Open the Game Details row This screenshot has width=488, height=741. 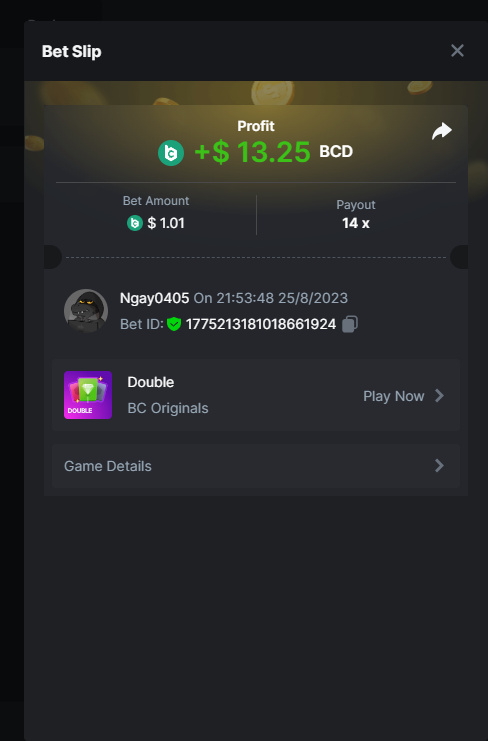tap(256, 466)
